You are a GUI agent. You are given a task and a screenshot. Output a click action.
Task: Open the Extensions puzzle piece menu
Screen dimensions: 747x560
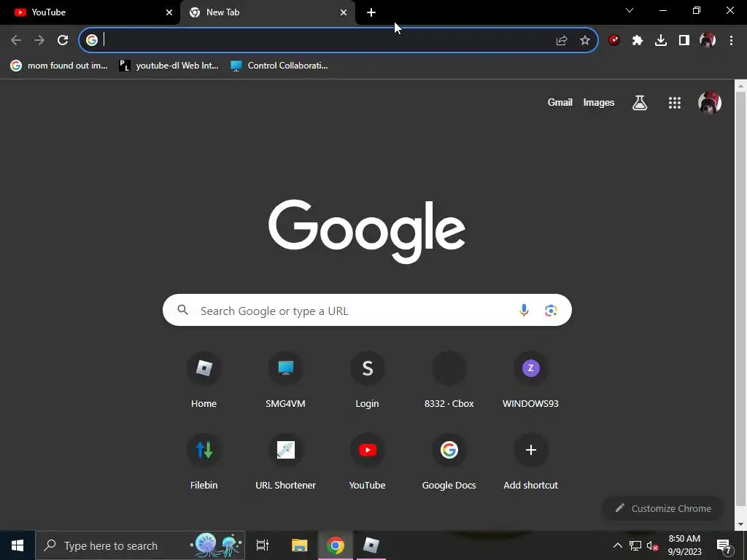point(638,41)
